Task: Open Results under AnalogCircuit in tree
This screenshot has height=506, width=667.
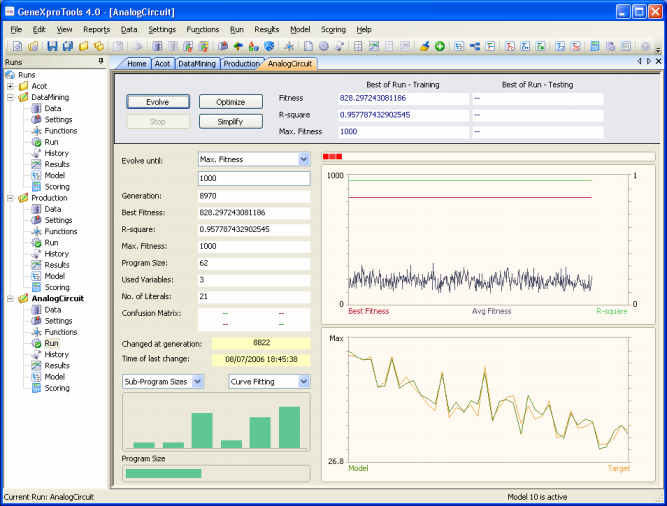Action: click(57, 366)
